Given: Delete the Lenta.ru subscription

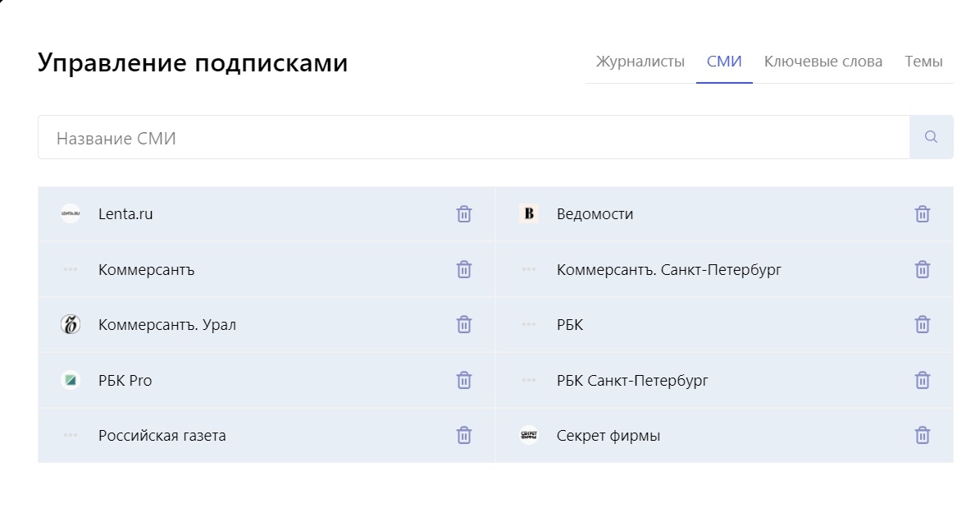Looking at the screenshot, I should (x=464, y=214).
